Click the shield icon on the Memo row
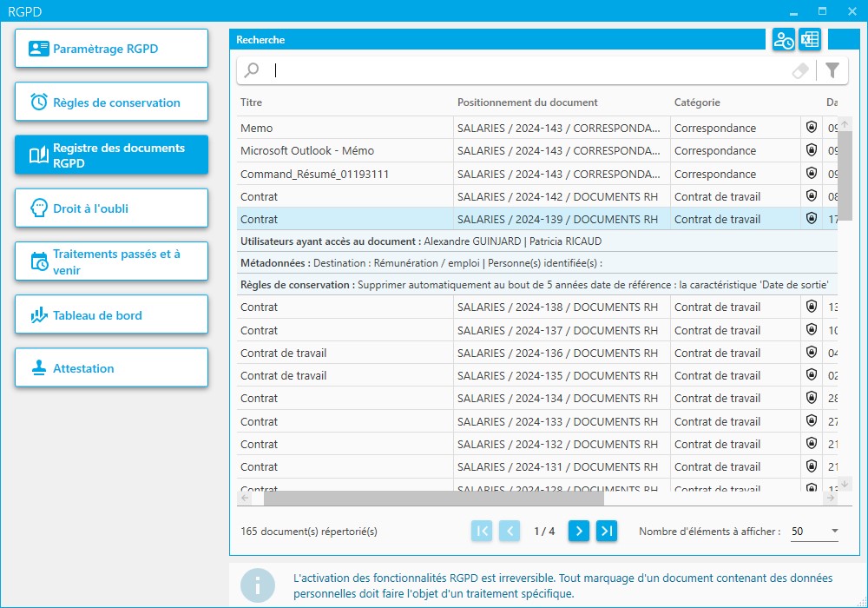This screenshot has width=868, height=608. [x=812, y=128]
